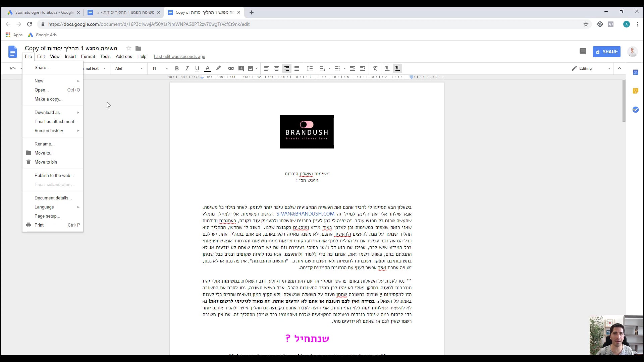The image size is (644, 362).
Task: Justify the paragraph text
Action: pos(297,68)
